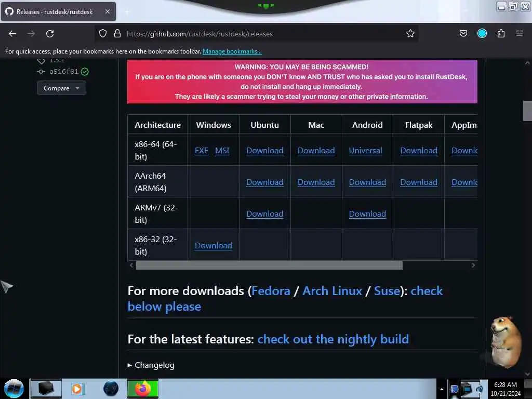Click the Architecture column header

158,125
